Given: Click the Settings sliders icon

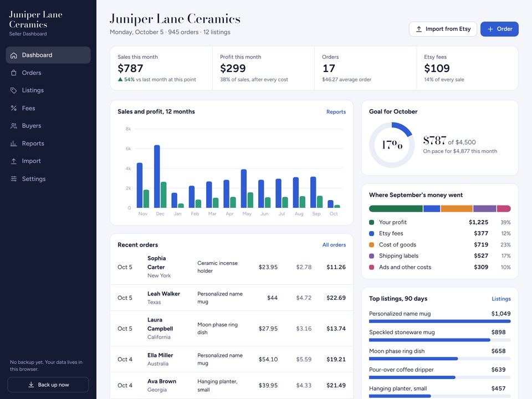Looking at the screenshot, I should 13,179.
